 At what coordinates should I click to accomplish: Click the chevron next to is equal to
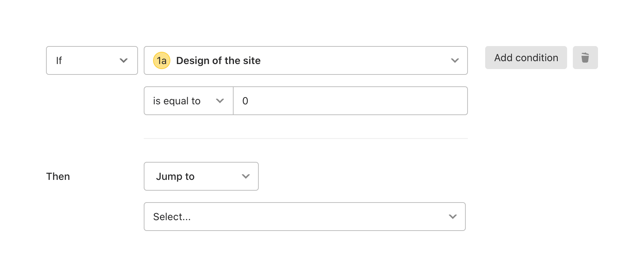[x=220, y=101]
